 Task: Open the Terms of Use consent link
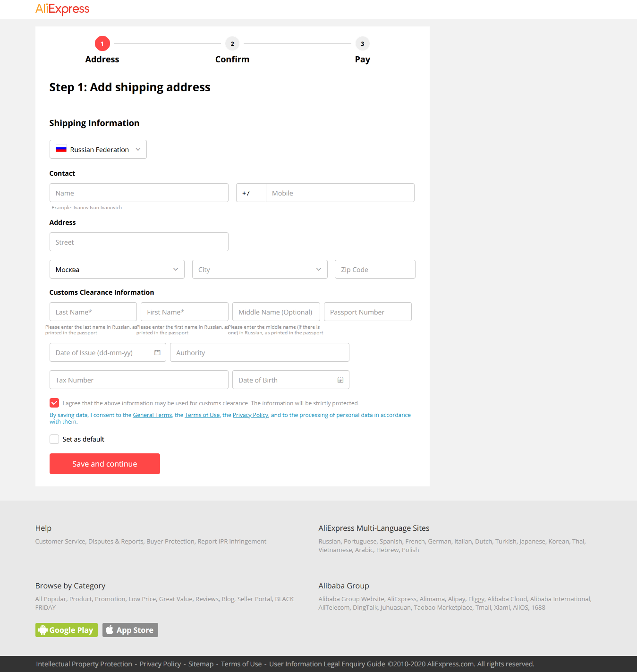[202, 415]
